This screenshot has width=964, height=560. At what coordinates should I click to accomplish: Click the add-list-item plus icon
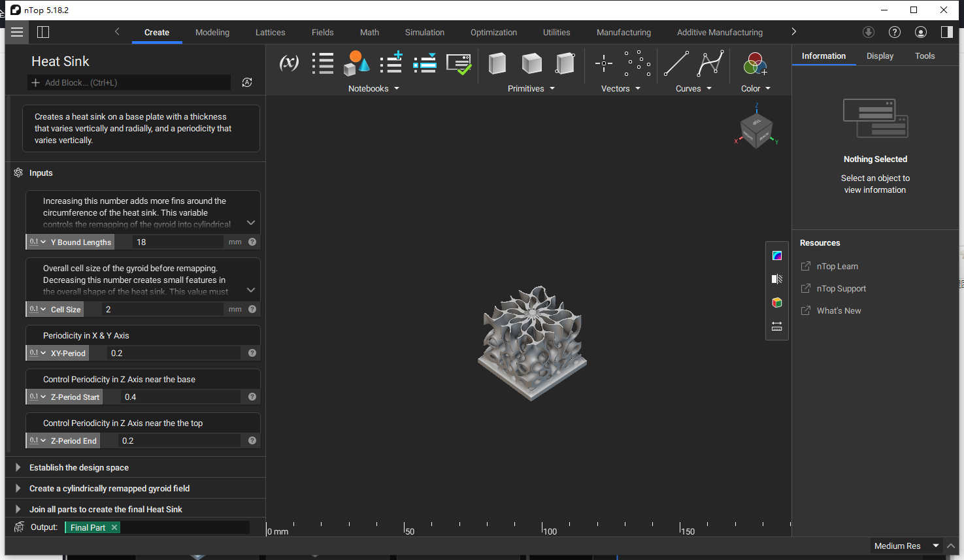(x=391, y=63)
